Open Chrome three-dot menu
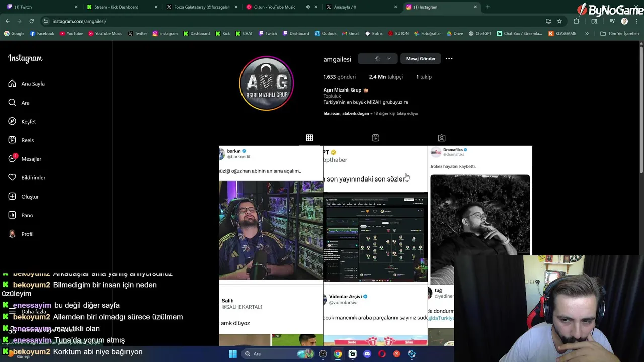The width and height of the screenshot is (644, 362). [637, 21]
